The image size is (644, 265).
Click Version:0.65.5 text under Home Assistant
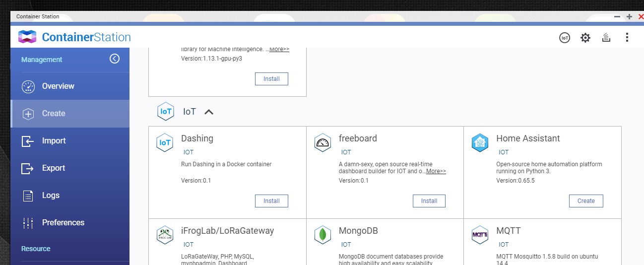(x=515, y=181)
